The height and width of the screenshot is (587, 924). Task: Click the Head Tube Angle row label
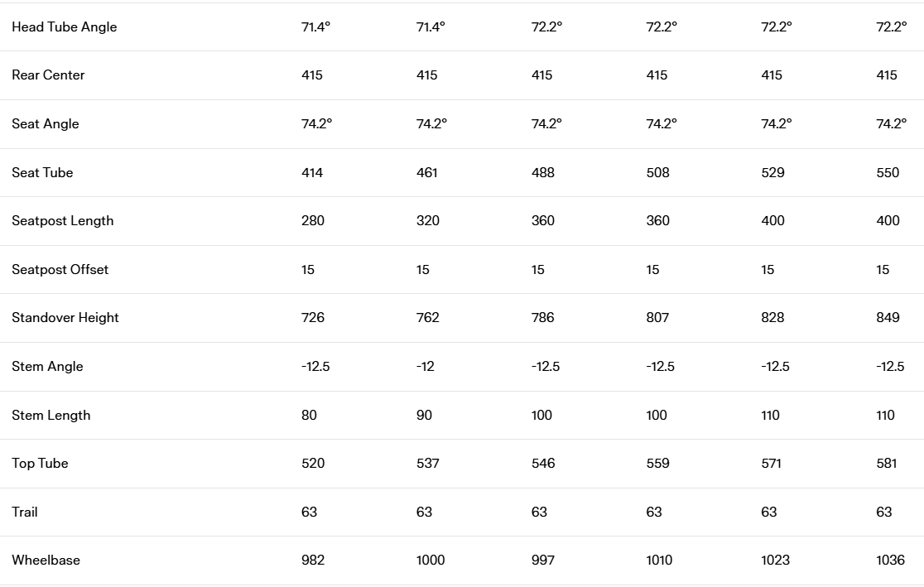65,26
